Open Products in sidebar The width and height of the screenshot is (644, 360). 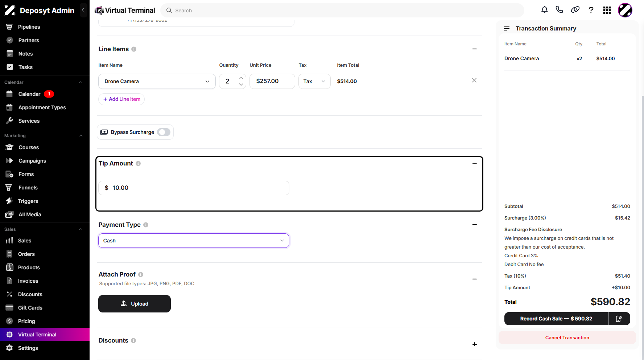(x=45, y=267)
